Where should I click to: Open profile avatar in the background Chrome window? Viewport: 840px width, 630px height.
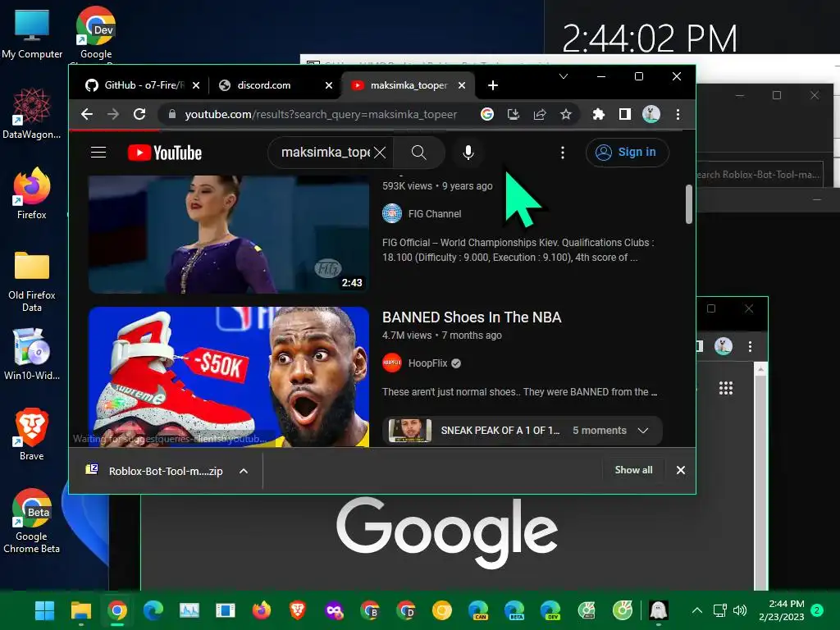724,346
